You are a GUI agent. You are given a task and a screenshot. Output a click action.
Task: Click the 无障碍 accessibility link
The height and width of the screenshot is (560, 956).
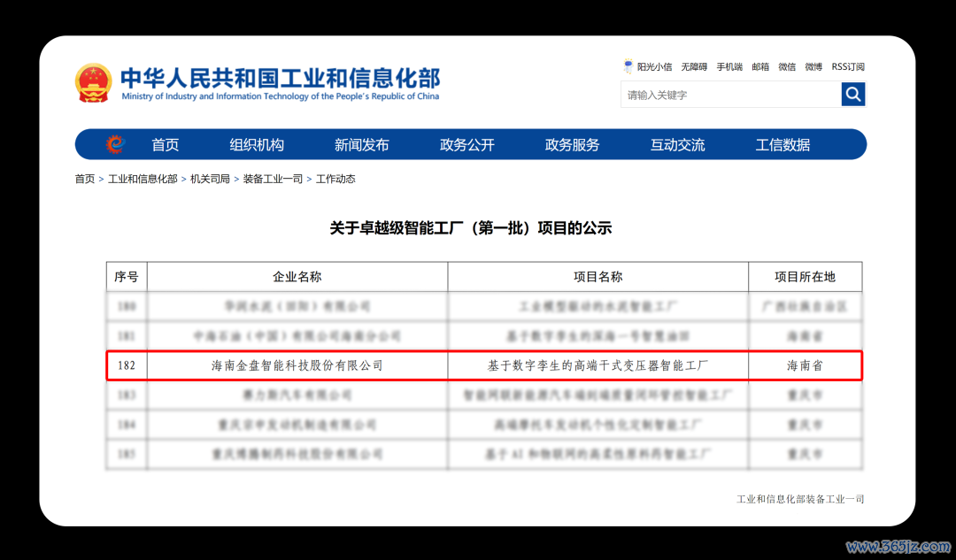694,67
